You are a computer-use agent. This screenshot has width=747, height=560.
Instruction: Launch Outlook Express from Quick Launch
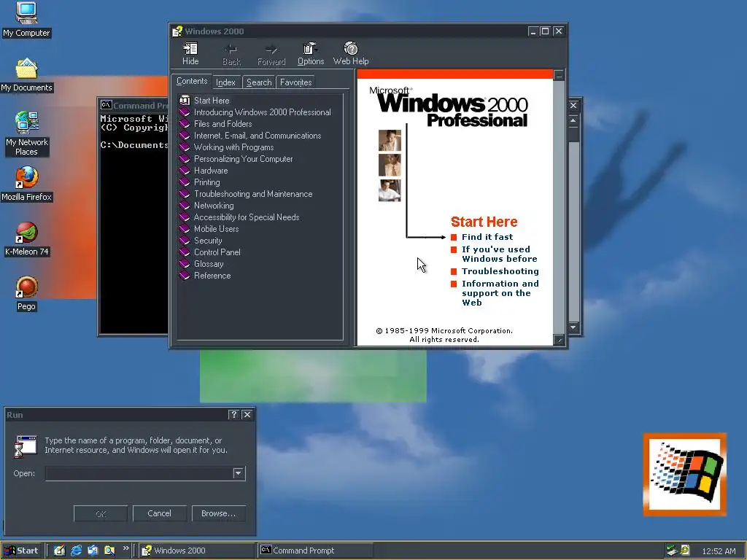point(93,551)
